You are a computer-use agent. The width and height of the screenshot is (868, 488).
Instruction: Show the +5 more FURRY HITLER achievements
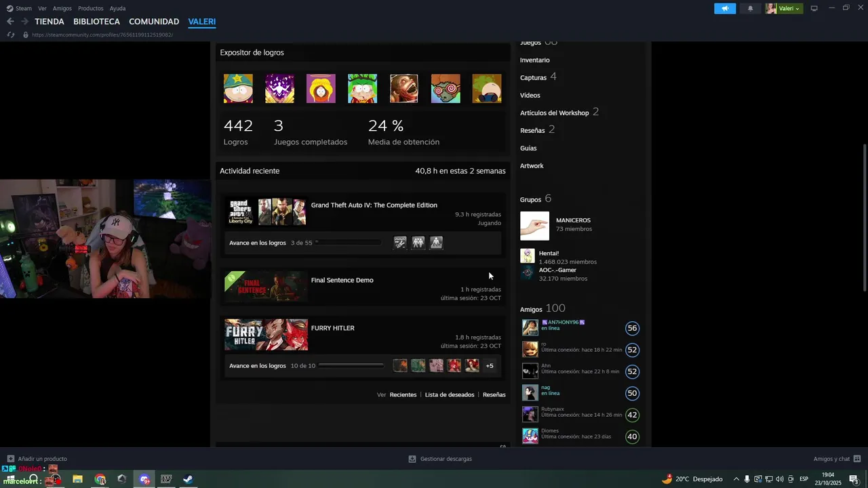tap(490, 365)
